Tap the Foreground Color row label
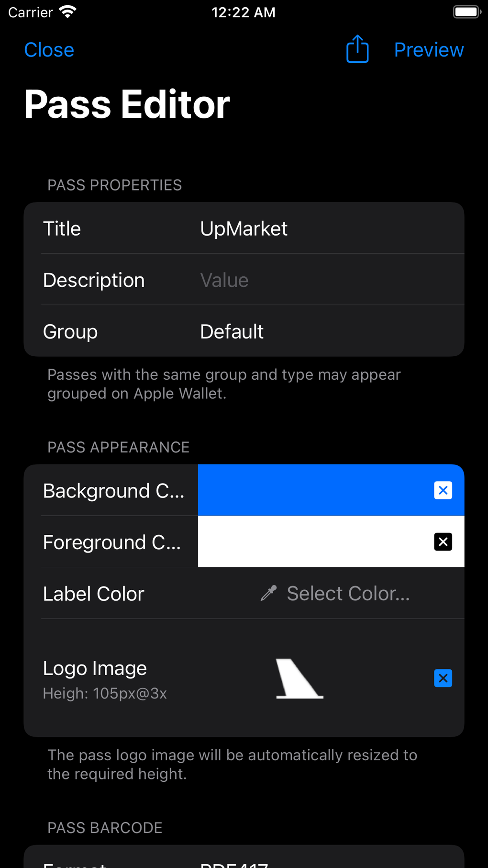 pos(112,542)
